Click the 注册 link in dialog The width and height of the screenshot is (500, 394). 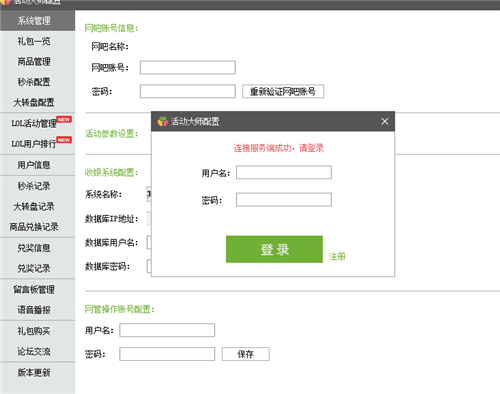click(337, 256)
